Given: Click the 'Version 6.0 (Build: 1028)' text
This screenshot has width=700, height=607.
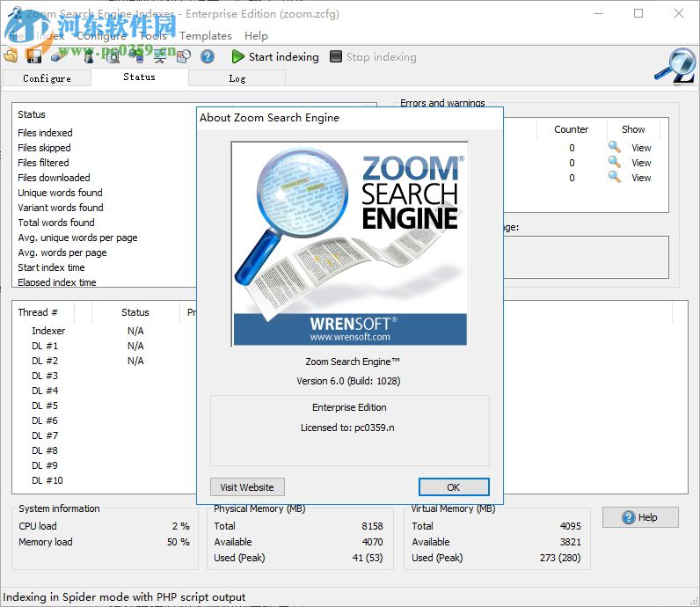Looking at the screenshot, I should pos(348,381).
